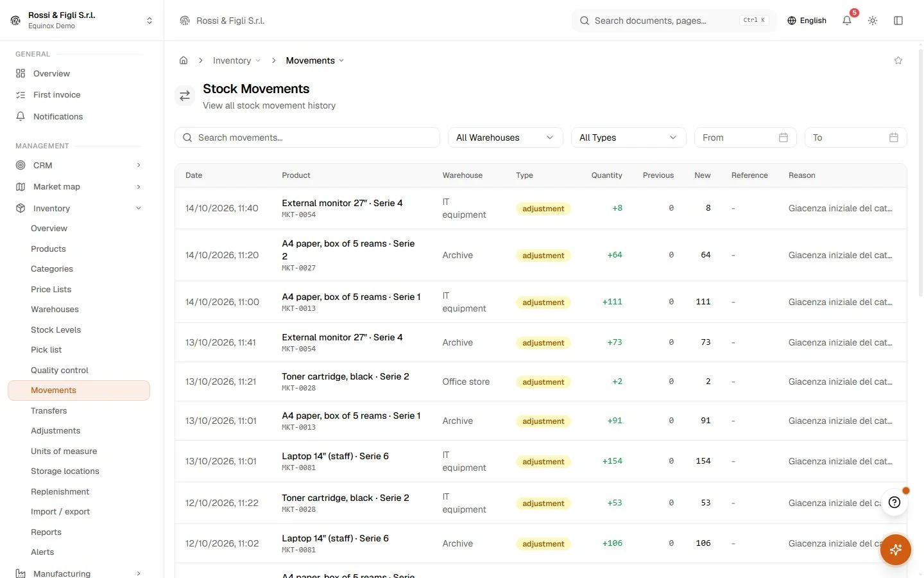Click the Inventory box icon
This screenshot has width=924, height=578.
click(x=21, y=208)
